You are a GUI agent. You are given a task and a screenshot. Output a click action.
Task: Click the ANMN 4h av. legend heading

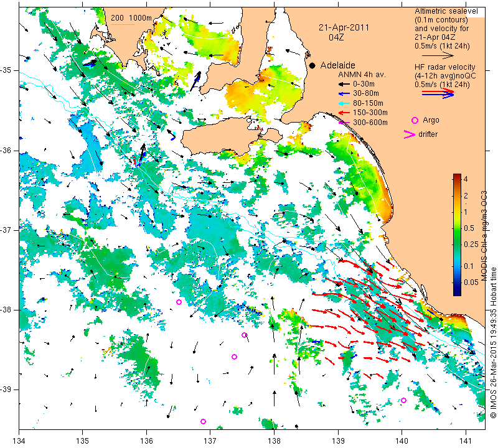(x=362, y=75)
